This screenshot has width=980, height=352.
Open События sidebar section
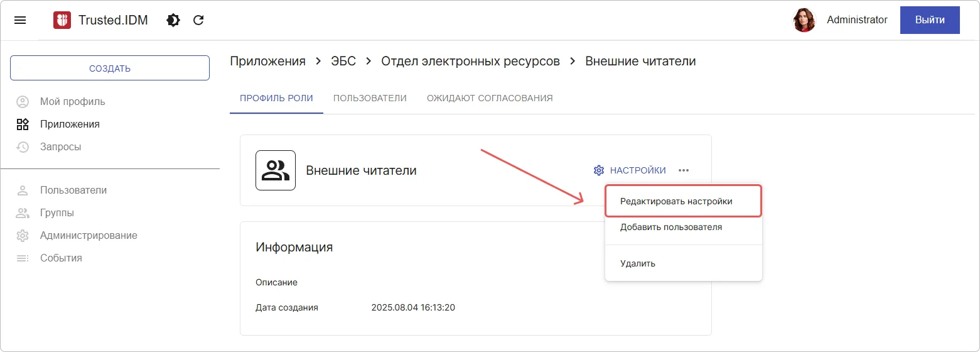click(61, 258)
